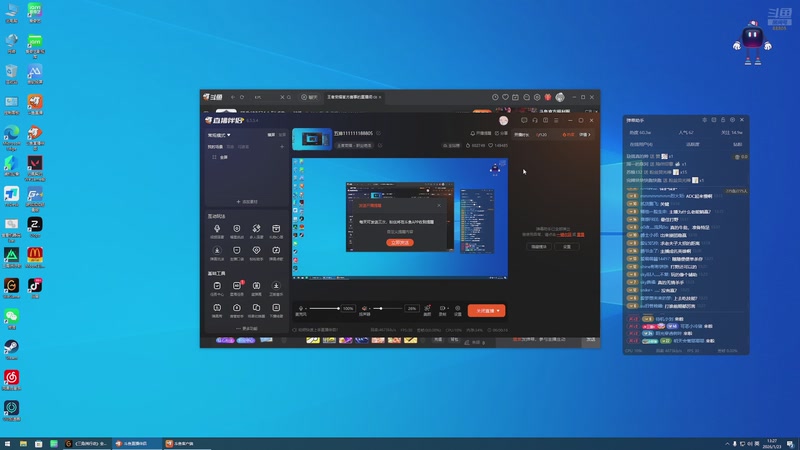Click the 分享 share button
Screen dimensions: 800x450
point(502,133)
